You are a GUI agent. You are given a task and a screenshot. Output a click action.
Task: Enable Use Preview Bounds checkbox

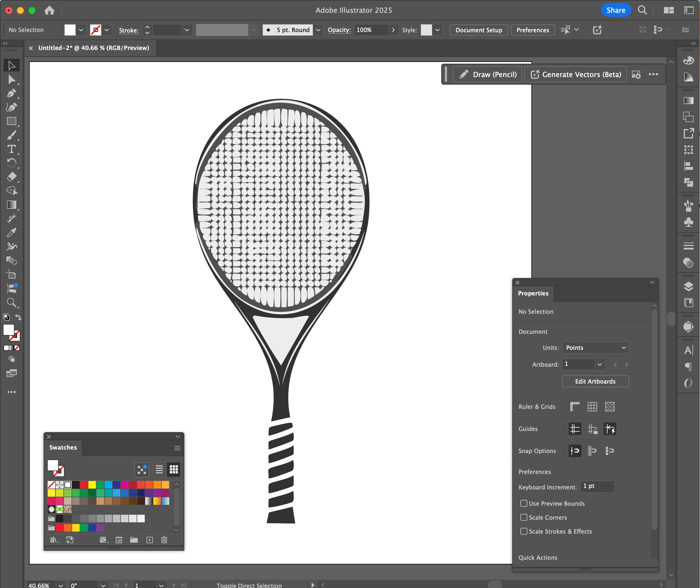524,503
